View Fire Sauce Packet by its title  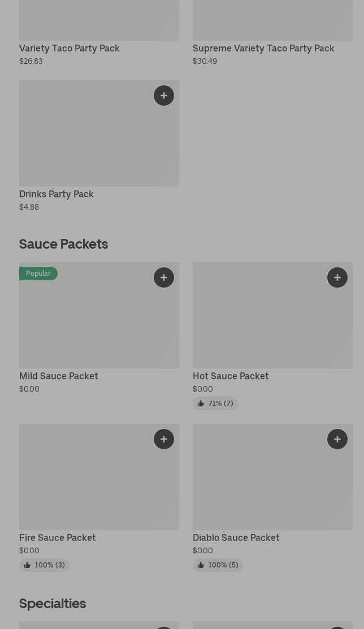click(58, 538)
